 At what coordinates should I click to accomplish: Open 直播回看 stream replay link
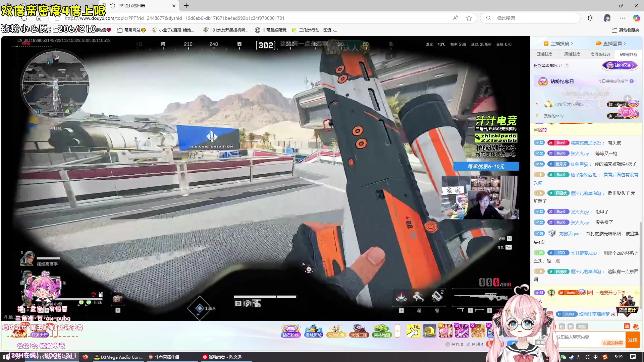tap(611, 44)
